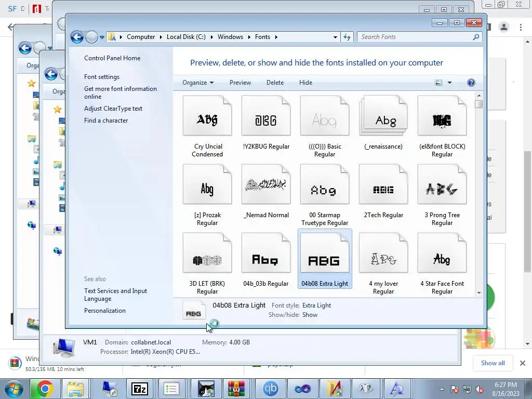Click the font list scroll up arrow

[478, 96]
